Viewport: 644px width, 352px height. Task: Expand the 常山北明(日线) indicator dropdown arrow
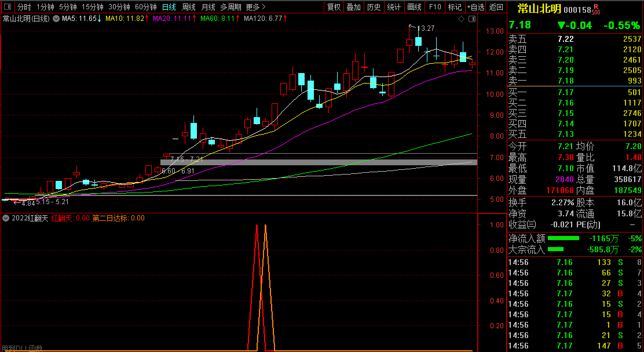click(x=56, y=19)
